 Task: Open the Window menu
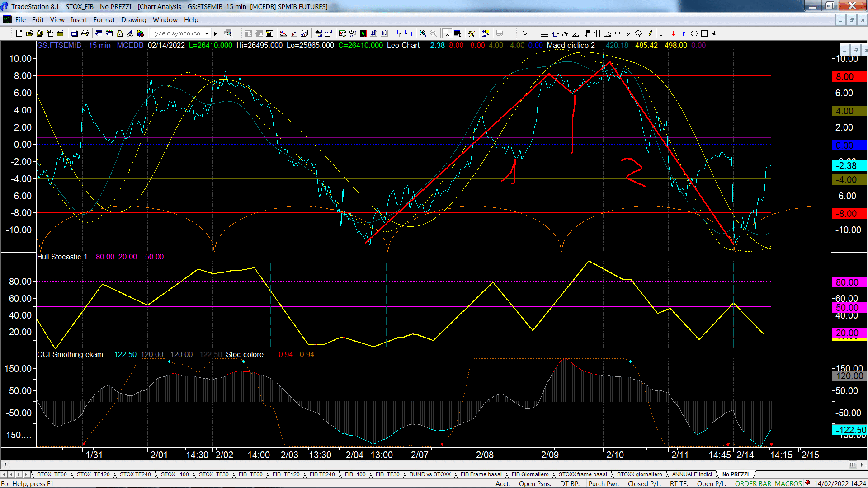pos(165,20)
